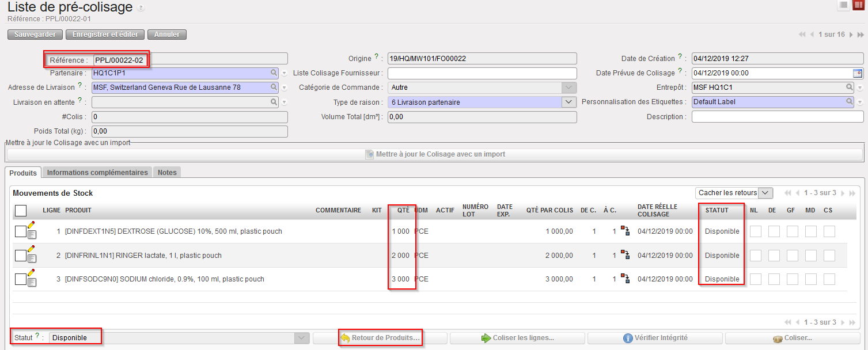
Task: Click the Retour de Produits button
Action: point(380,338)
